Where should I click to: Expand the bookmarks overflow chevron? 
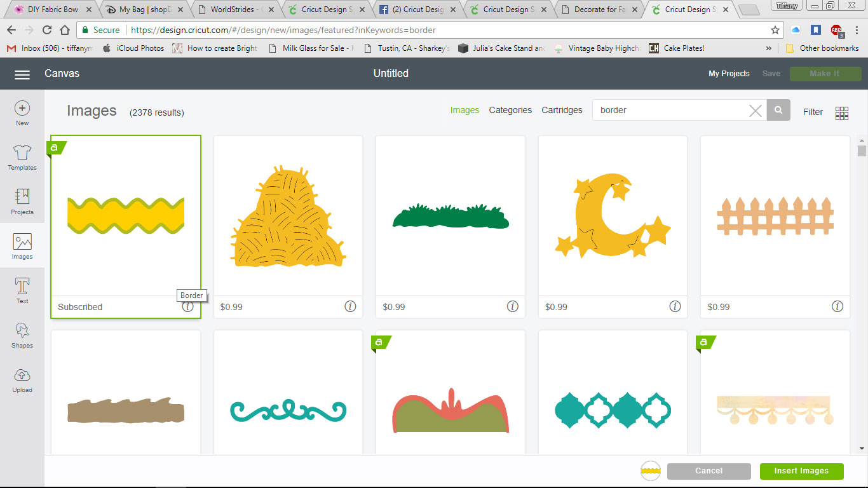tap(769, 48)
